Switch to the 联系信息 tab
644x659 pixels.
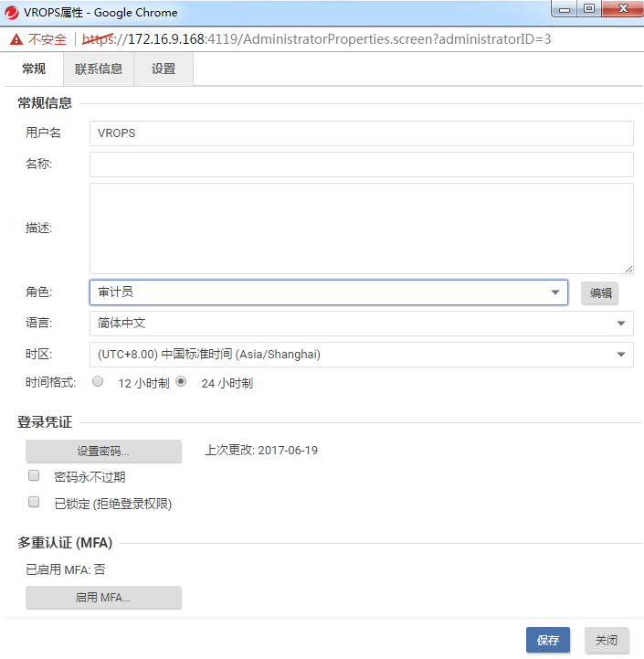(99, 69)
